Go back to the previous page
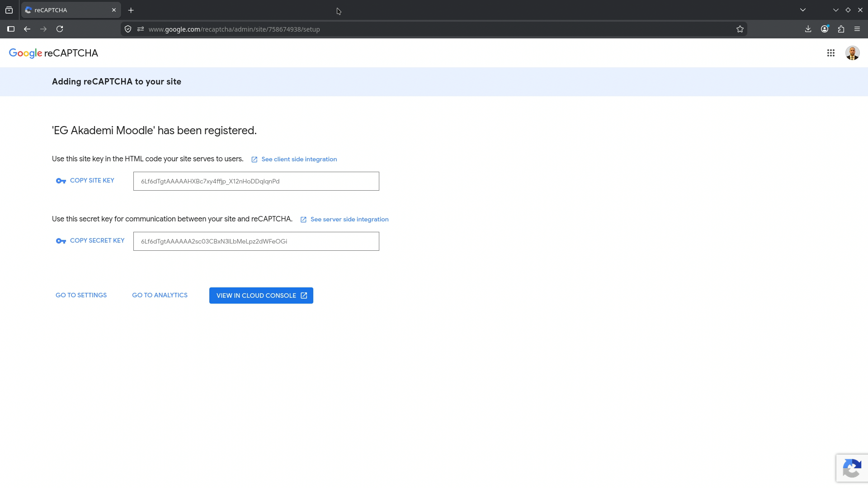Viewport: 868px width, 488px height. coord(27,29)
